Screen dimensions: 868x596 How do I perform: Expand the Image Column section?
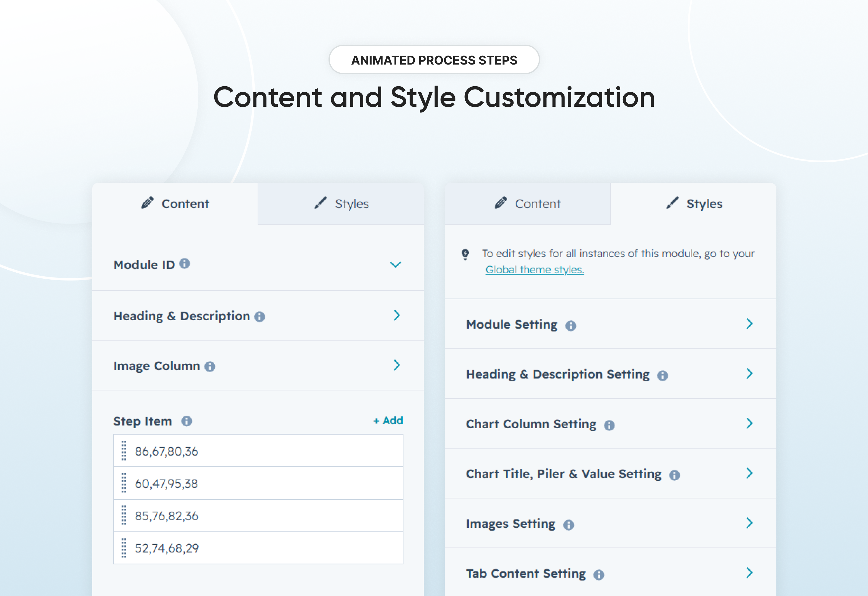(397, 365)
